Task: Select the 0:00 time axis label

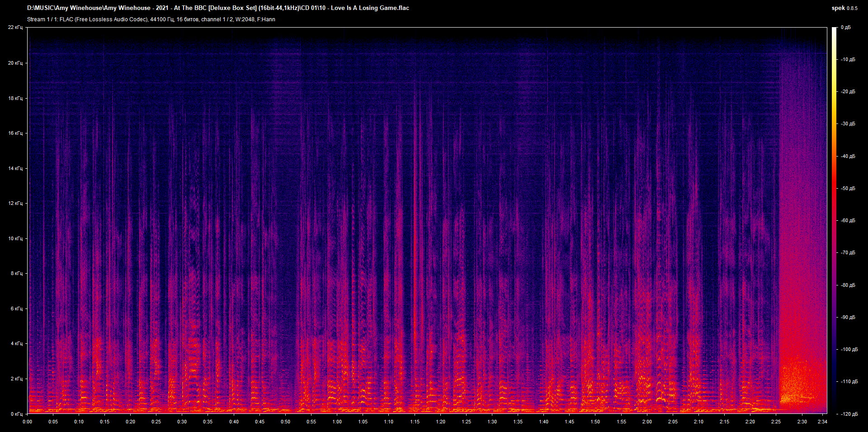Action: (x=27, y=422)
